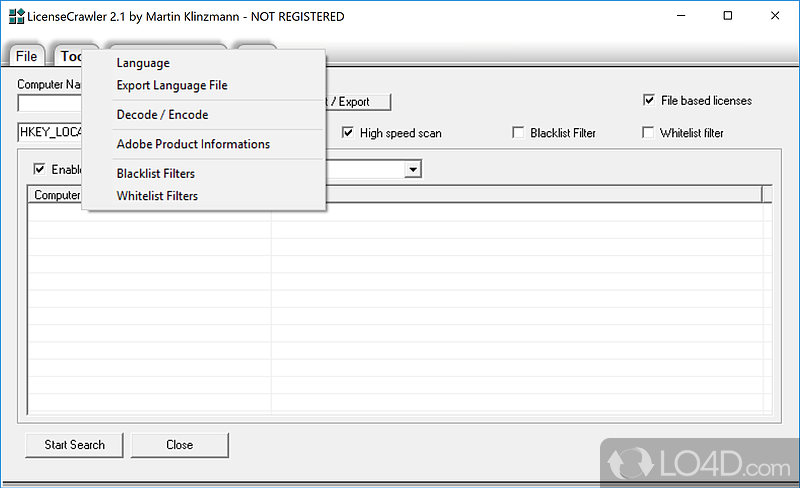Select Language from the menu
This screenshot has height=488, width=800.
tap(143, 63)
